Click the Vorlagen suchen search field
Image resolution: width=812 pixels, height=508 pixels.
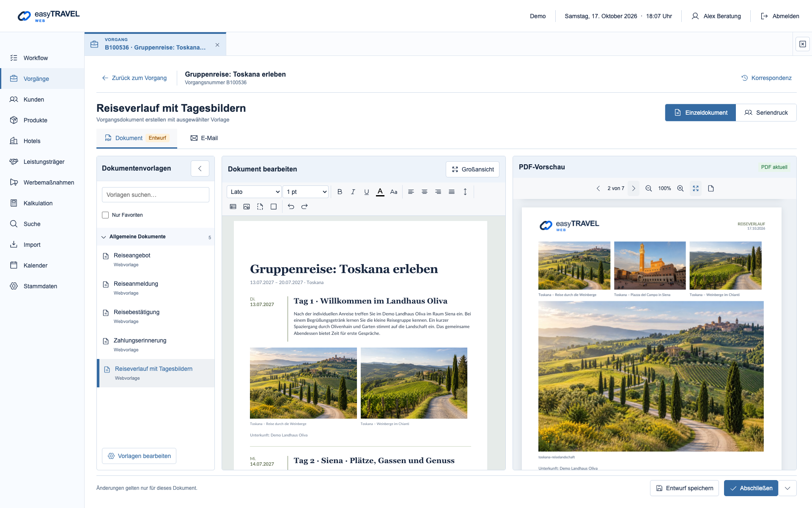[156, 195]
